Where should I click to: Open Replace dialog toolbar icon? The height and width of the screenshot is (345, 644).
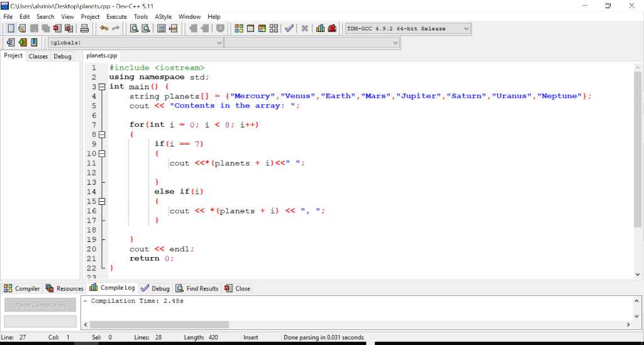(146, 28)
